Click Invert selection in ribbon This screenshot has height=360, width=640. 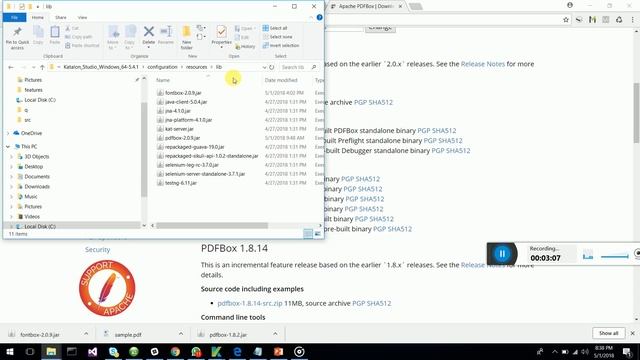[x=281, y=45]
